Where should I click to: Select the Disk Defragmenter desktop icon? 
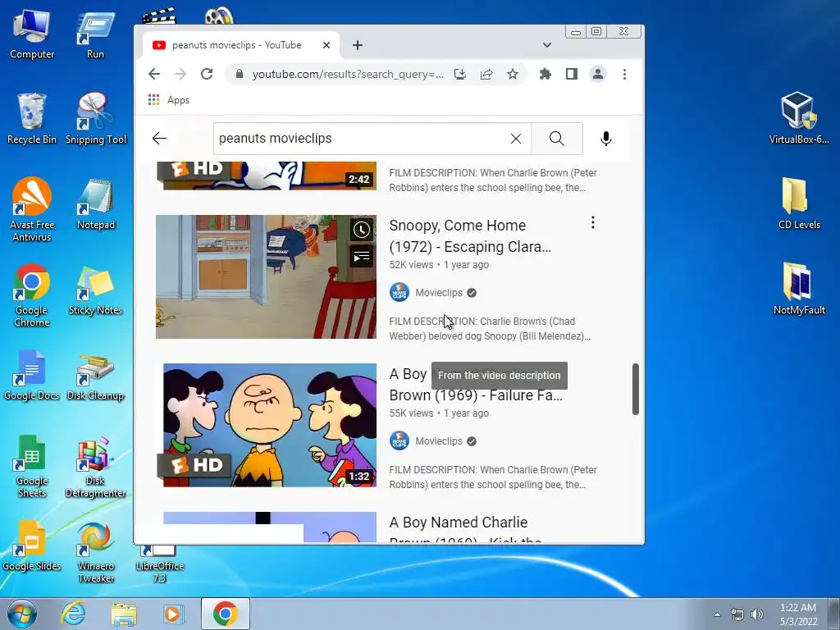96,467
